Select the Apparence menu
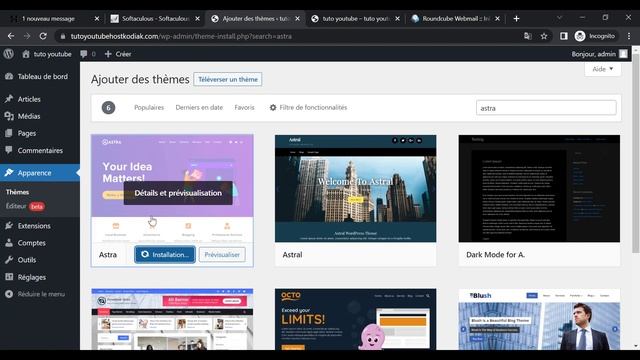This screenshot has height=360, width=640. 40,173
